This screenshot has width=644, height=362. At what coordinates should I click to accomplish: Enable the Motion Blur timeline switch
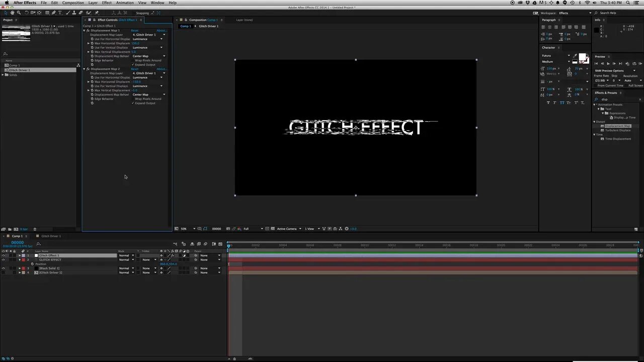(205, 244)
